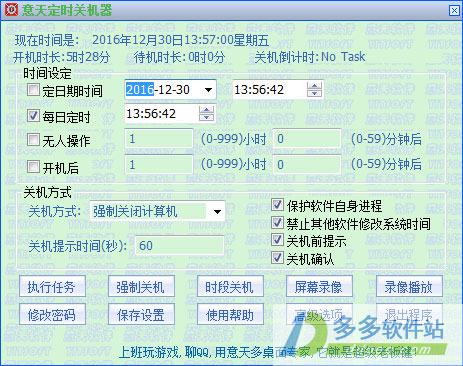Viewport: 463px width, 366px height.
Task: Start 屏幕录像 recording
Action: pyautogui.click(x=319, y=287)
